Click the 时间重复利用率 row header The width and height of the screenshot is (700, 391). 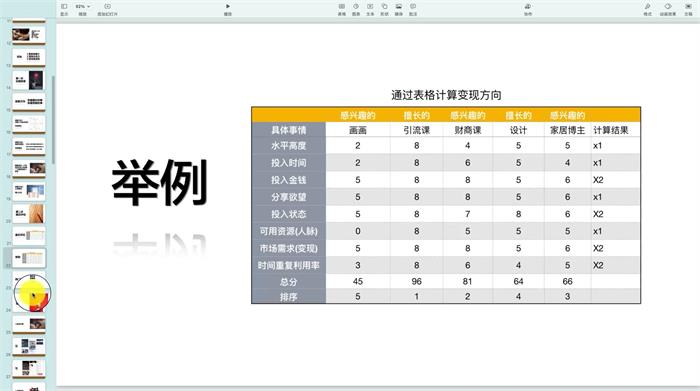(x=288, y=265)
